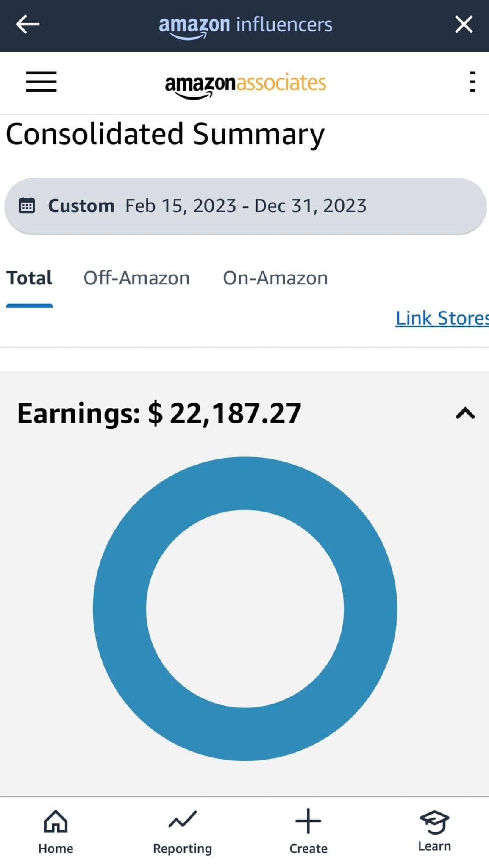This screenshot has width=489, height=868.
Task: Click the Amazon Associates logo
Action: tap(245, 84)
